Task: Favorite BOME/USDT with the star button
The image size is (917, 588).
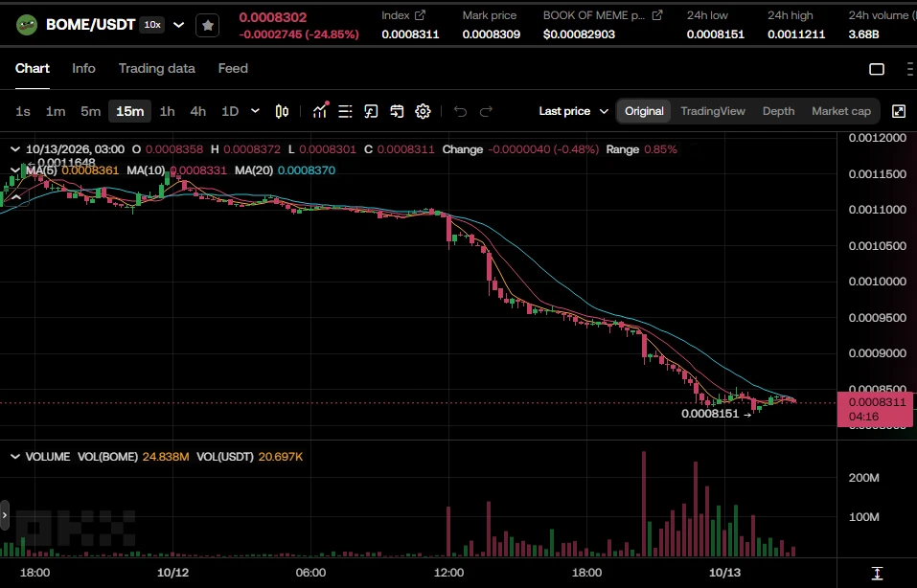Action: [208, 25]
